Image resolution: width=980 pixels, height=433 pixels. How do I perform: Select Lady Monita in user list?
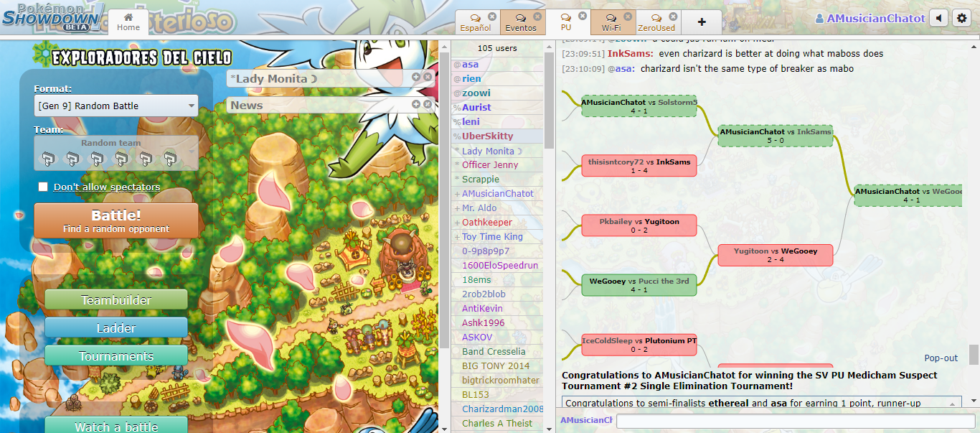(x=497, y=151)
